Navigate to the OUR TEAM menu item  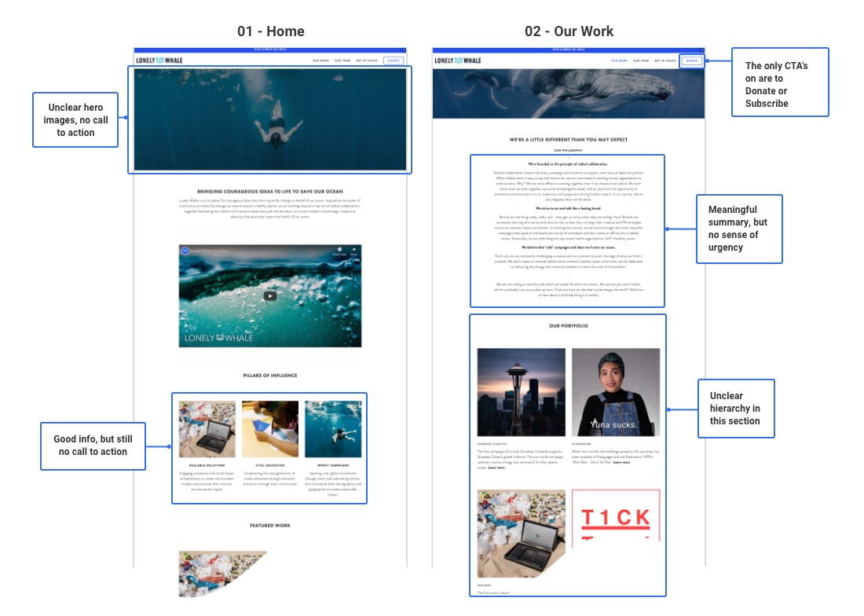pyautogui.click(x=343, y=60)
